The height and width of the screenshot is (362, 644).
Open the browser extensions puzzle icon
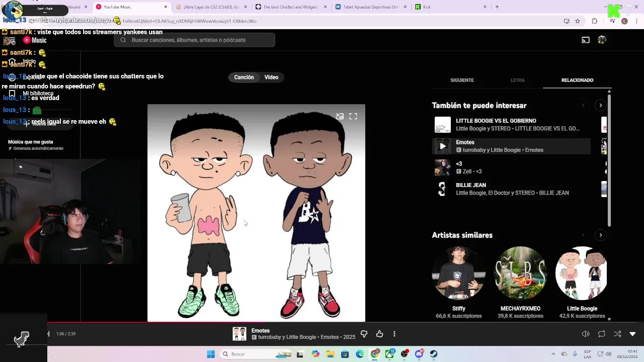(x=595, y=21)
